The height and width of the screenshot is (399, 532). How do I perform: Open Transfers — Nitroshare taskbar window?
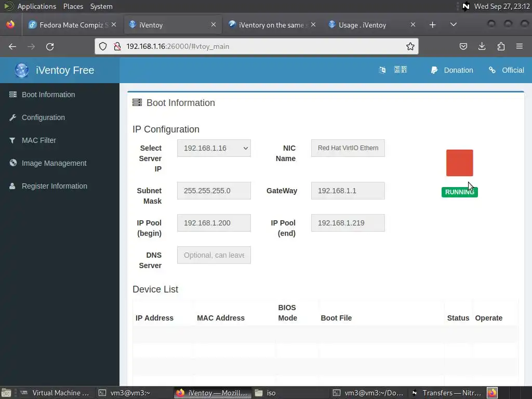click(446, 393)
